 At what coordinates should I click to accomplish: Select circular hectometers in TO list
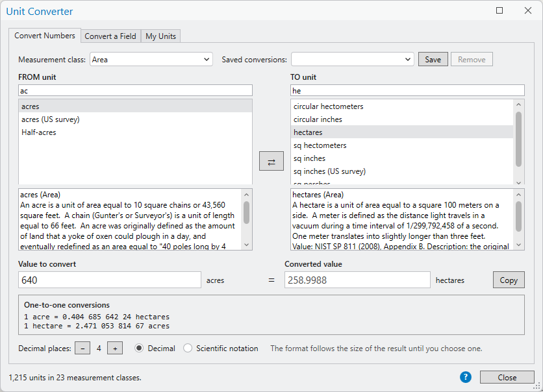coord(402,106)
